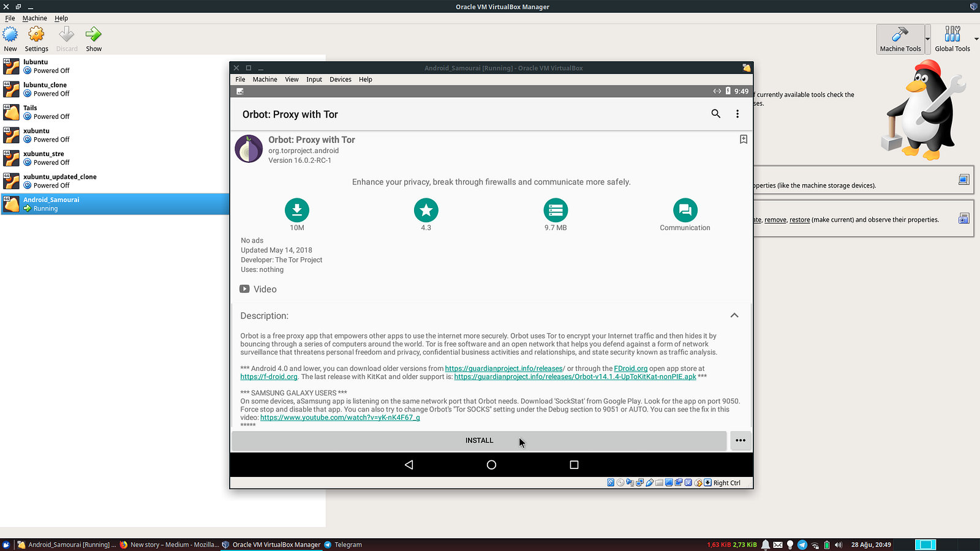Viewport: 980px width, 551px height.
Task: Open the mail envelope icon in the system tray
Action: pos(778,545)
